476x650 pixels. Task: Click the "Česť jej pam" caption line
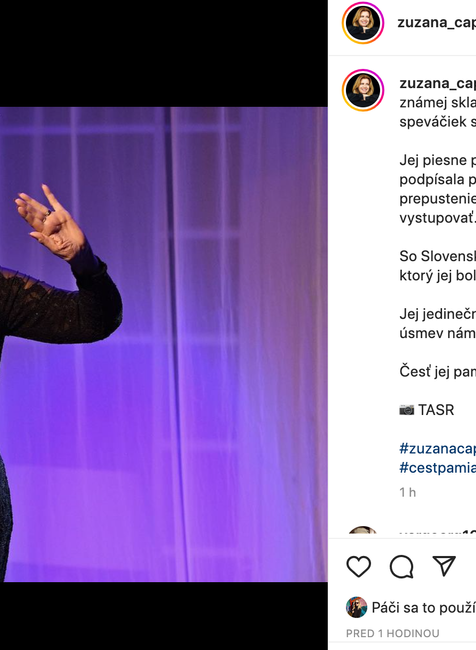click(437, 371)
